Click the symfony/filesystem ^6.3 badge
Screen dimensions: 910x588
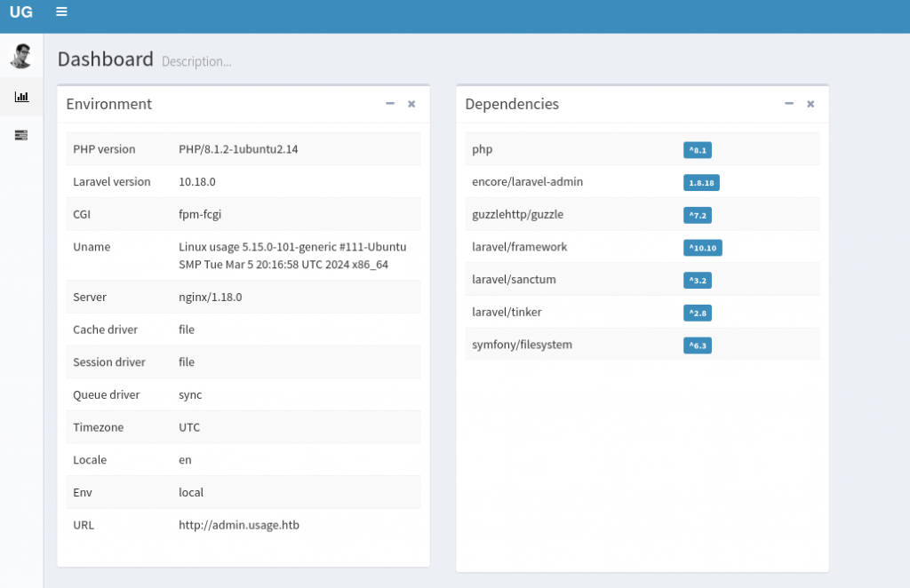(698, 346)
